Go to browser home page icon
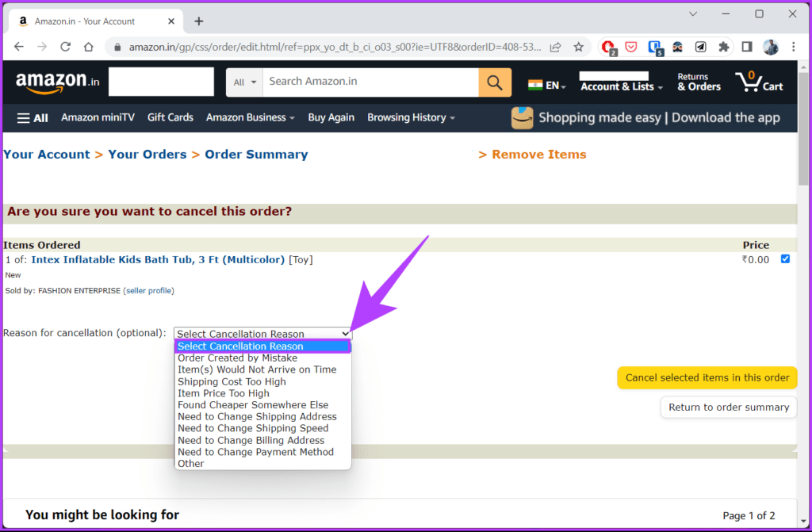 (89, 47)
